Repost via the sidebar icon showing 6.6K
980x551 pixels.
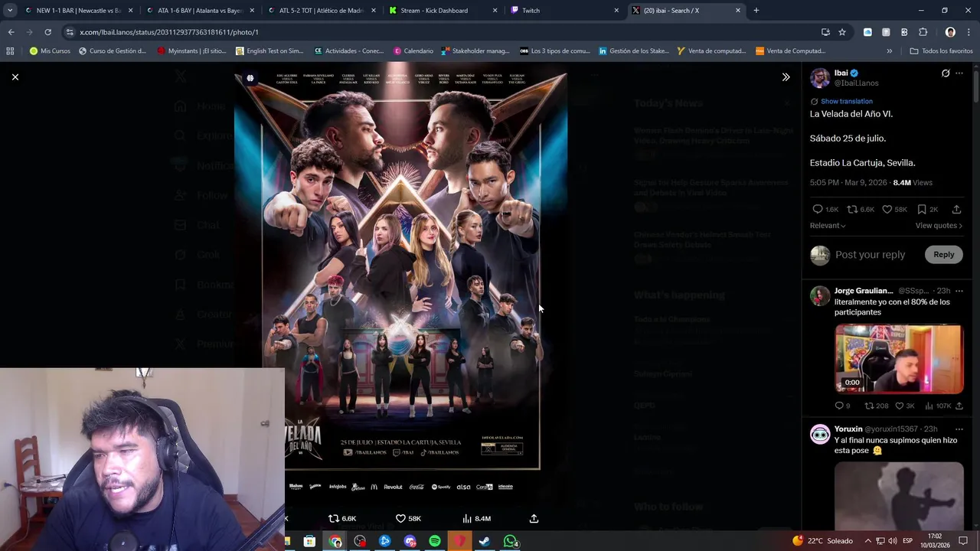[861, 209]
